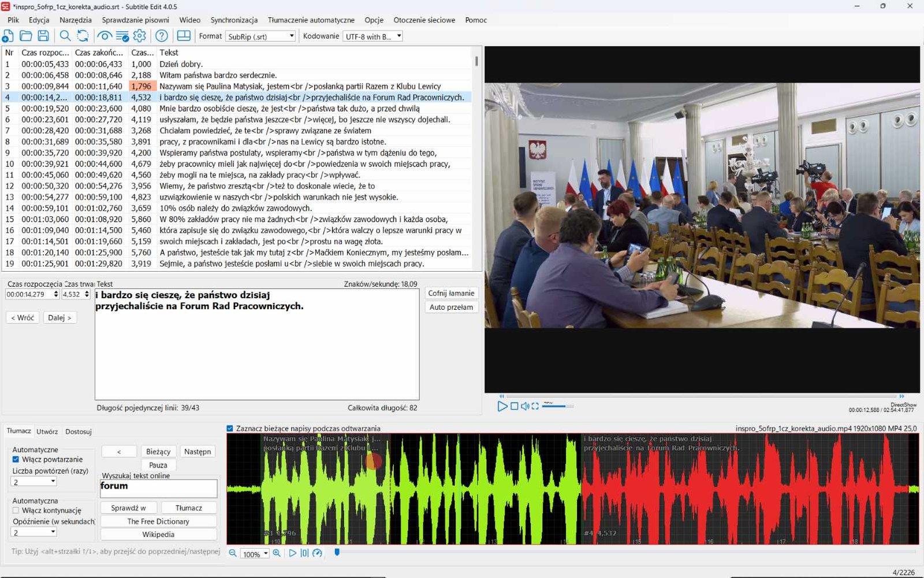This screenshot has width=924, height=578.
Task: Zoom out the waveform
Action: [x=233, y=553]
